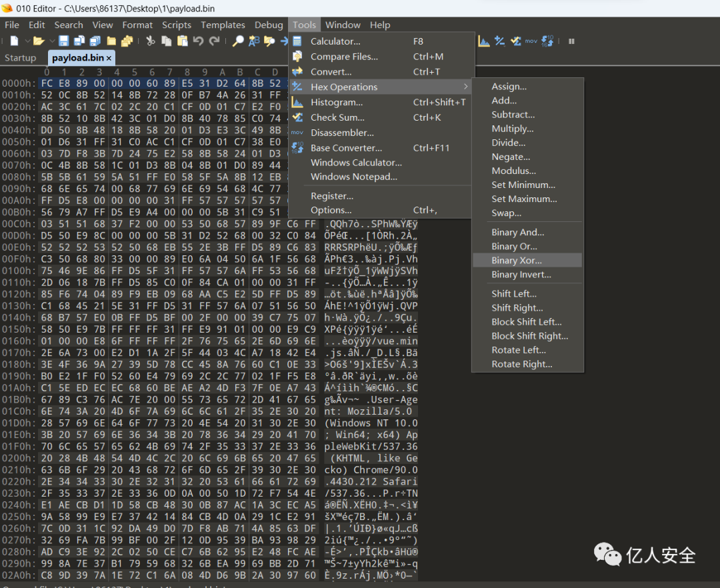The image size is (720, 588).
Task: Click the Paste clipboard icon
Action: [182, 41]
